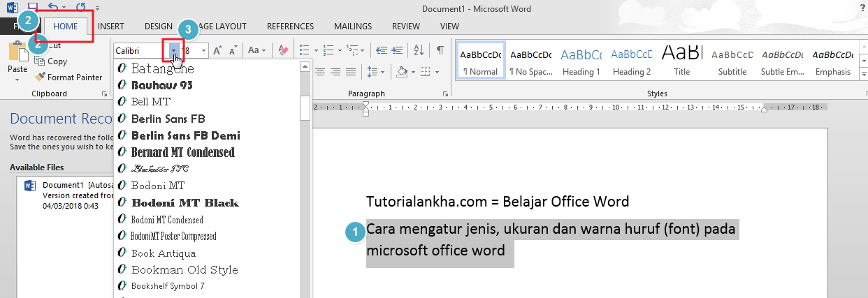Apply the Heading 2 style
The height and width of the screenshot is (298, 868).
[x=631, y=61]
